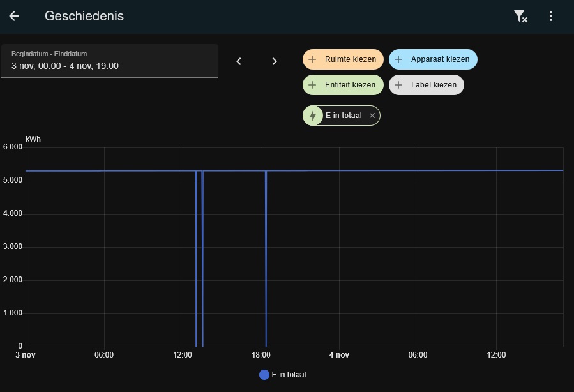Click the graph drop near 18:00

[266, 259]
